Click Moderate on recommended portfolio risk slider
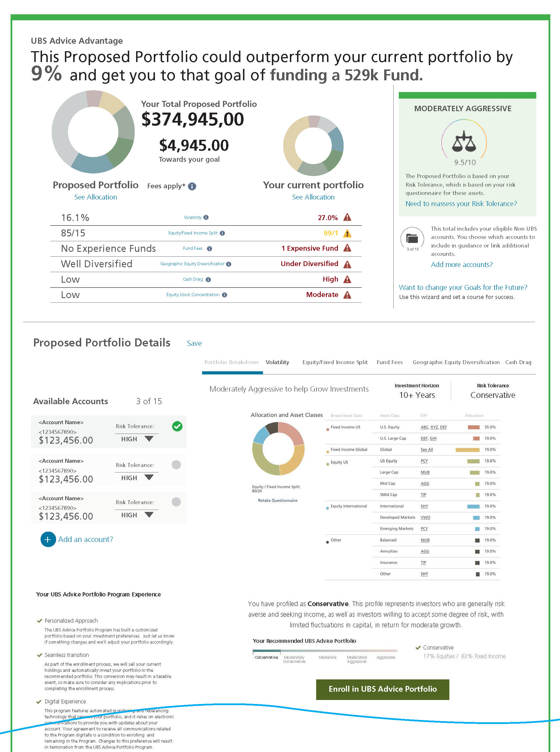This screenshot has height=752, width=560. pyautogui.click(x=328, y=657)
